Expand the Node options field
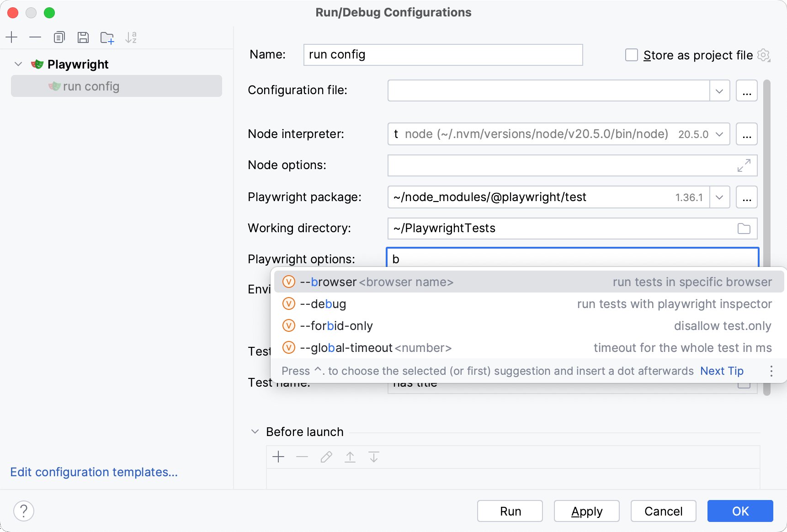 (744, 165)
